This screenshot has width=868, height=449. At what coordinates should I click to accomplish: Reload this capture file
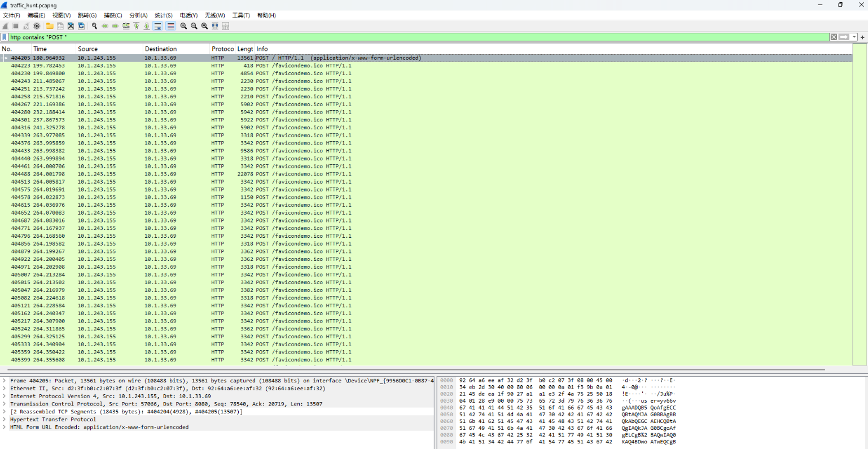[x=81, y=26]
